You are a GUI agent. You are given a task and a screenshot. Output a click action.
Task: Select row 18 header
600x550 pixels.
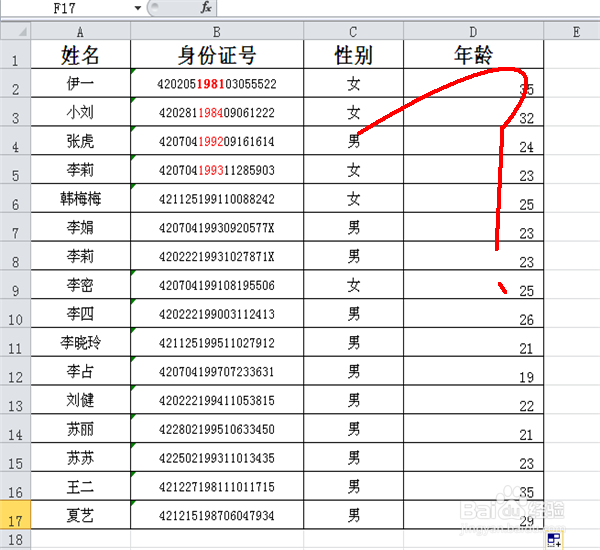(16, 539)
